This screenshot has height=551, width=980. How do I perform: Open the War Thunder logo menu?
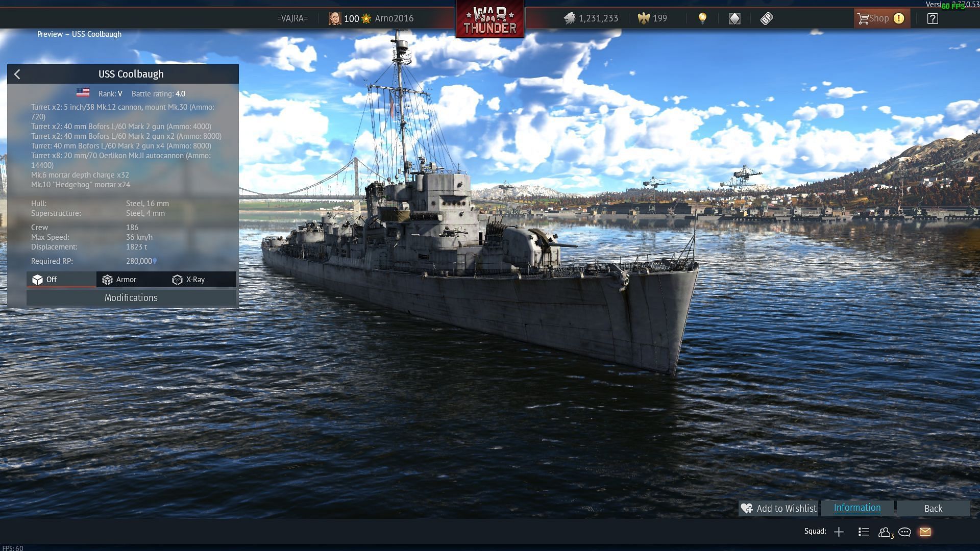(x=490, y=19)
